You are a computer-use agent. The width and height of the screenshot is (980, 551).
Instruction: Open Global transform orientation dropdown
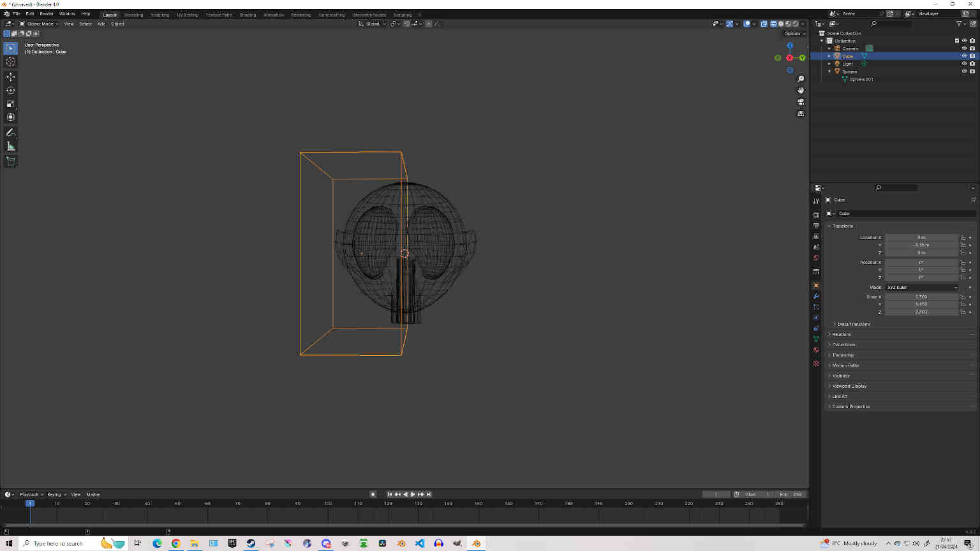(x=371, y=24)
